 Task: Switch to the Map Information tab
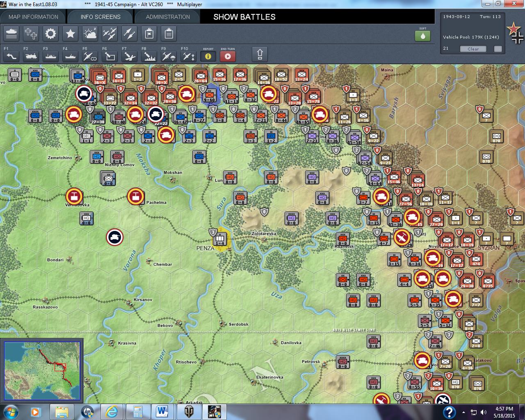33,17
